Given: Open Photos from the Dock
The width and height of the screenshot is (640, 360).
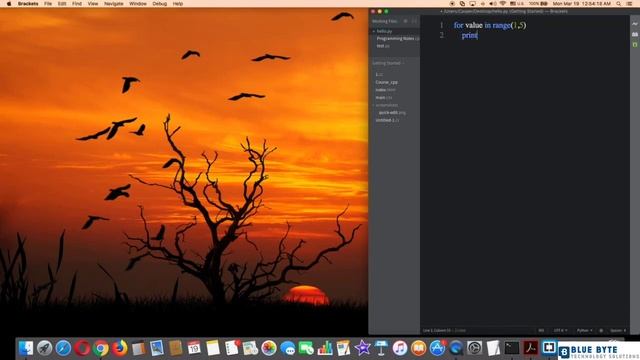Looking at the screenshot, I should coord(269,348).
